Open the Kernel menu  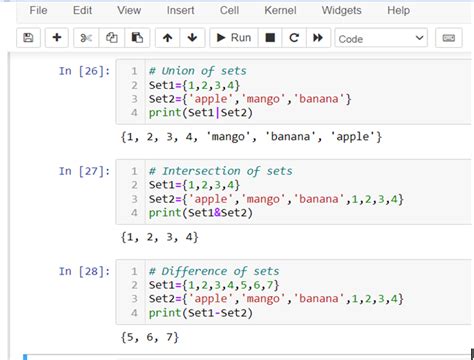tap(280, 10)
